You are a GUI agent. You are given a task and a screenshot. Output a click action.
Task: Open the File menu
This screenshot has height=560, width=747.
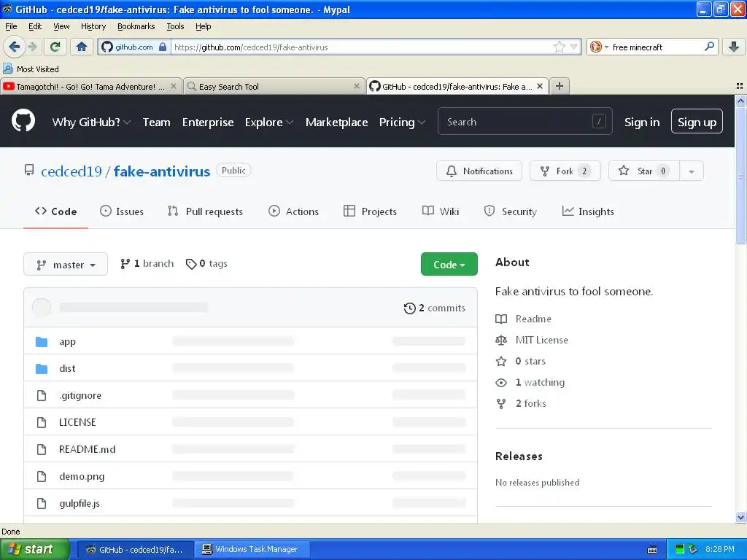pos(11,26)
